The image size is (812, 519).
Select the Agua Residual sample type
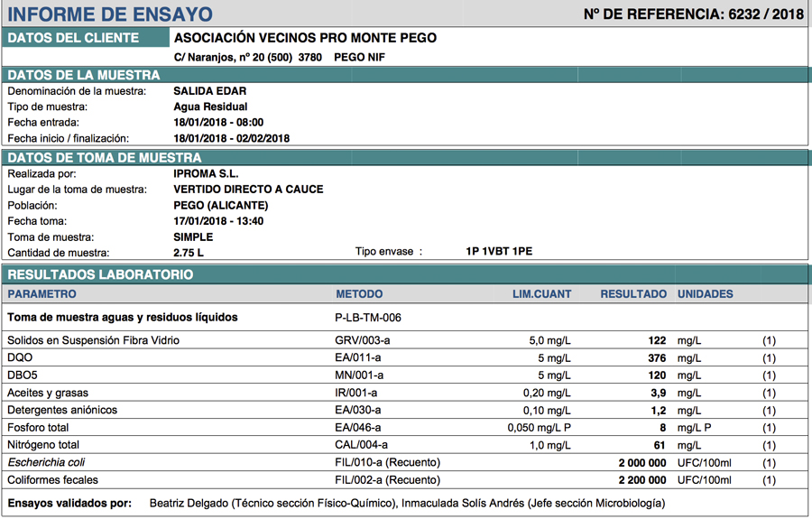pyautogui.click(x=210, y=107)
